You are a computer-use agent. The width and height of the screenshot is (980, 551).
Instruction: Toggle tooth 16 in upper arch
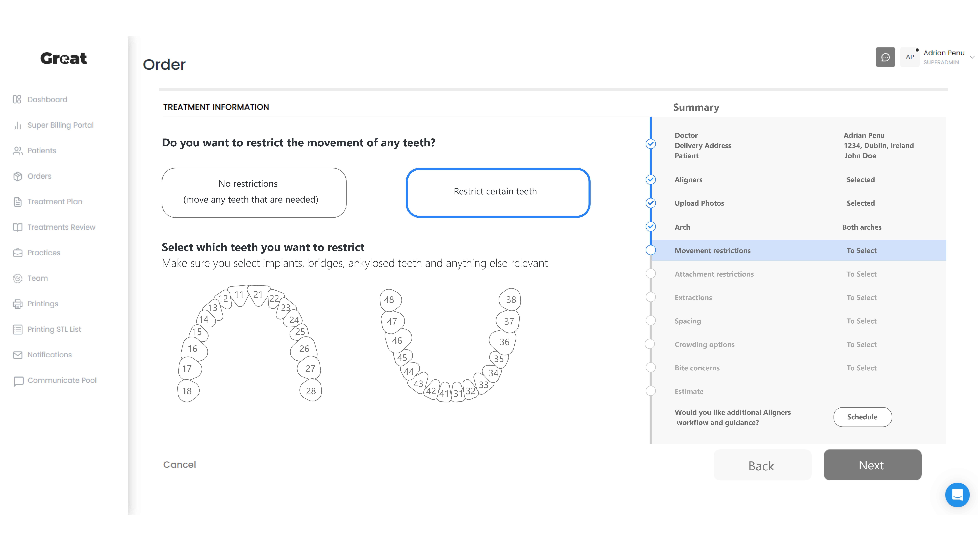(193, 349)
